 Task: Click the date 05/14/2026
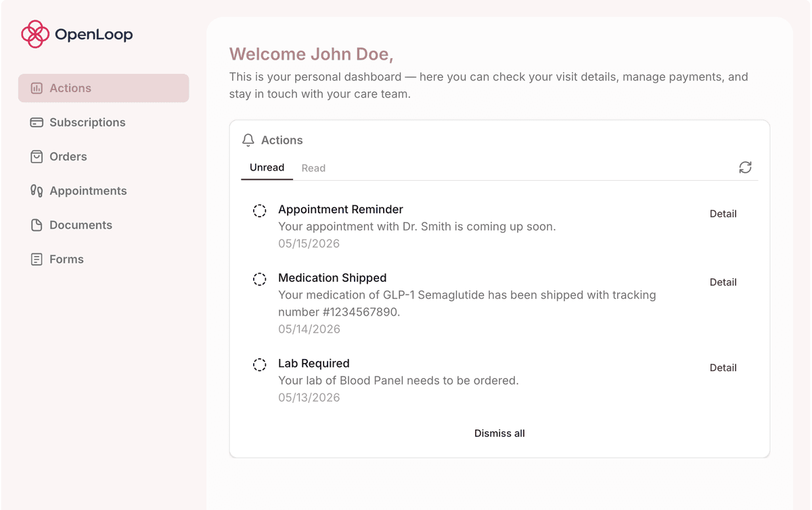click(x=309, y=329)
